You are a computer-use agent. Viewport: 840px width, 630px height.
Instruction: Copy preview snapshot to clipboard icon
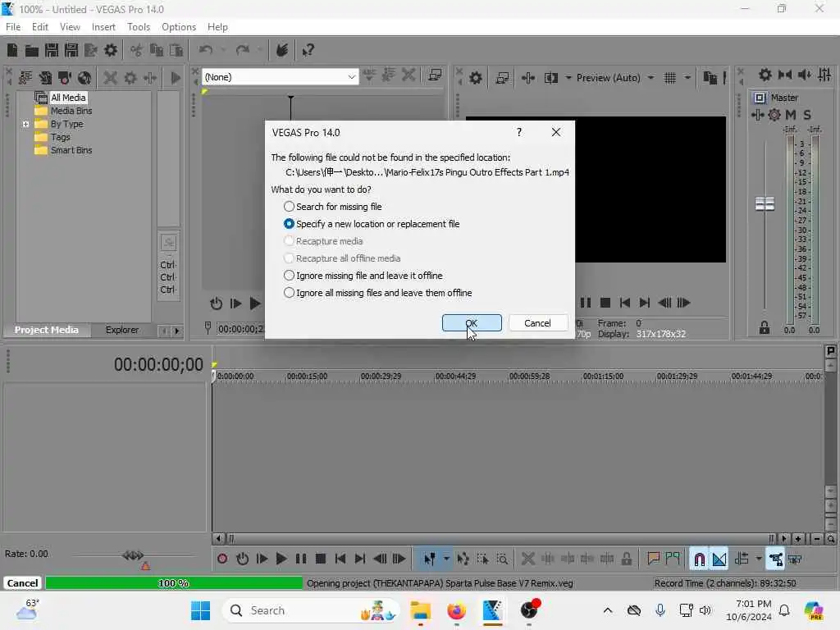(710, 78)
